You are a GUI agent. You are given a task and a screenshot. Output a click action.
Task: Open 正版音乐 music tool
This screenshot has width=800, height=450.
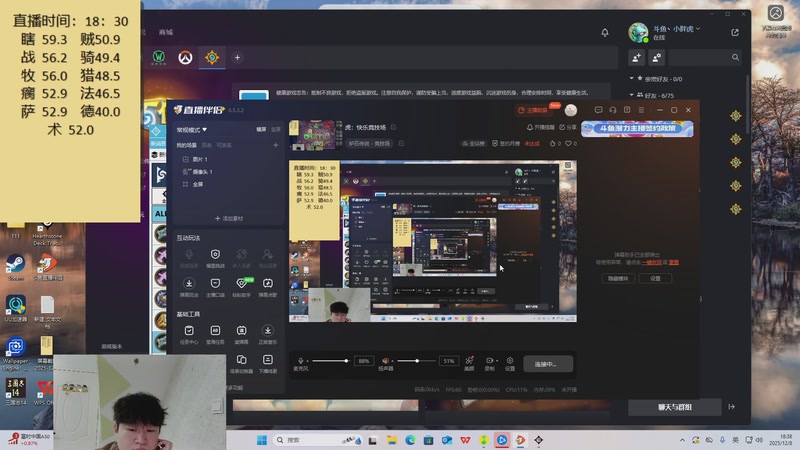[x=267, y=334]
